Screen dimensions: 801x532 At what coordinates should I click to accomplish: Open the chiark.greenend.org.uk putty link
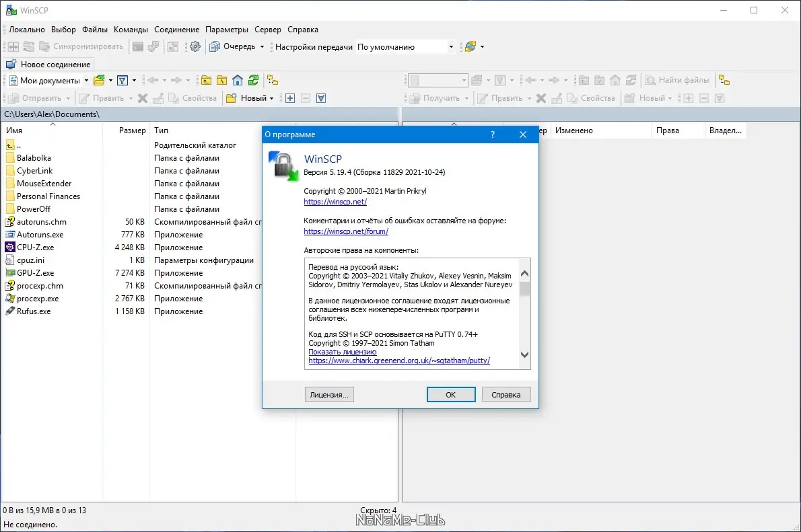(x=399, y=360)
